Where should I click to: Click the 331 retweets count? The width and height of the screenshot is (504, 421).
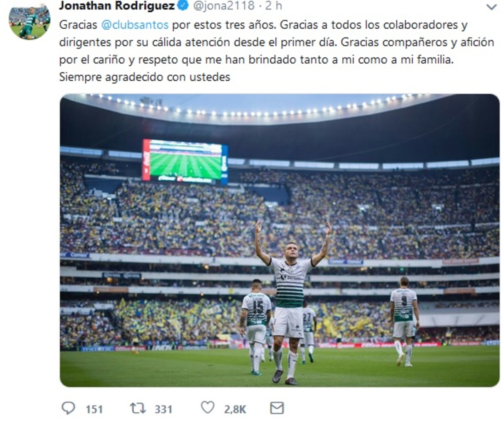point(163,409)
